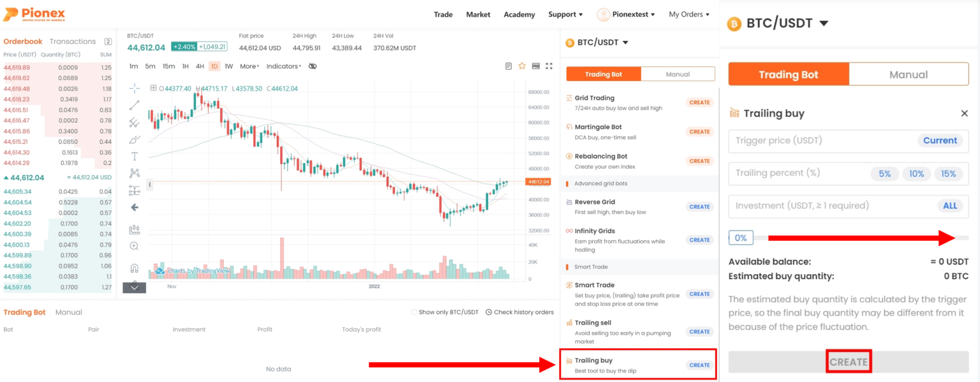Open the Academy menu
980x382 pixels.
[519, 14]
